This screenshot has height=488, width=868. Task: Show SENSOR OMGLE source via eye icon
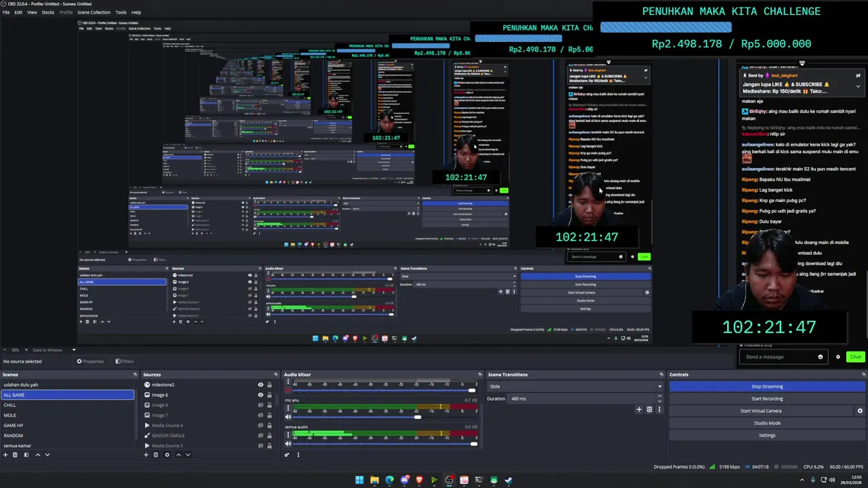260,436
